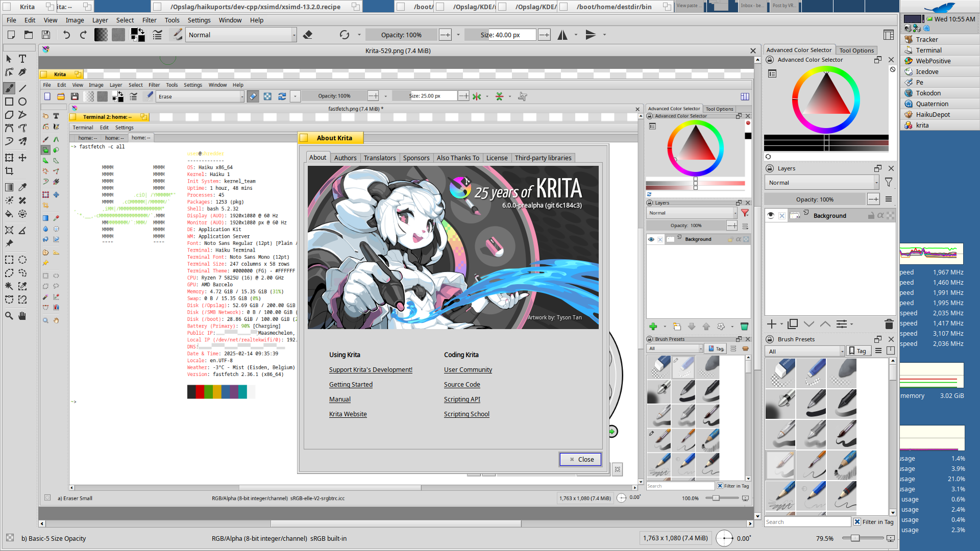
Task: Toggle the Background layer lock icon
Action: (x=871, y=216)
